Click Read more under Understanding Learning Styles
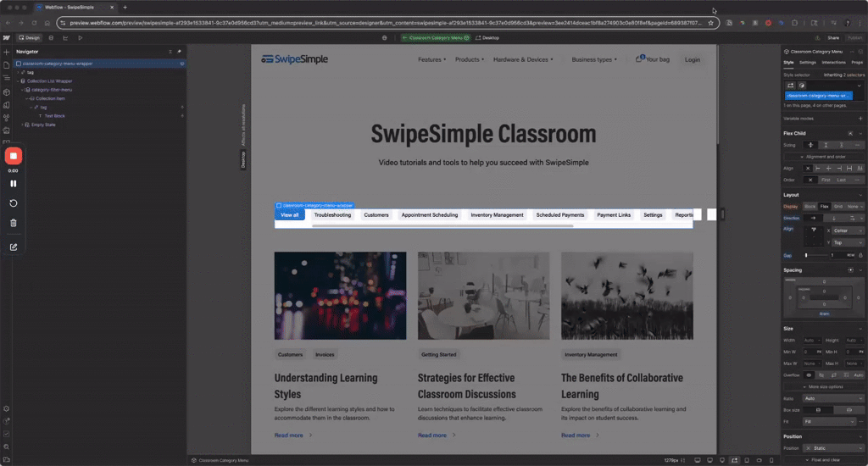The image size is (868, 466). point(293,435)
